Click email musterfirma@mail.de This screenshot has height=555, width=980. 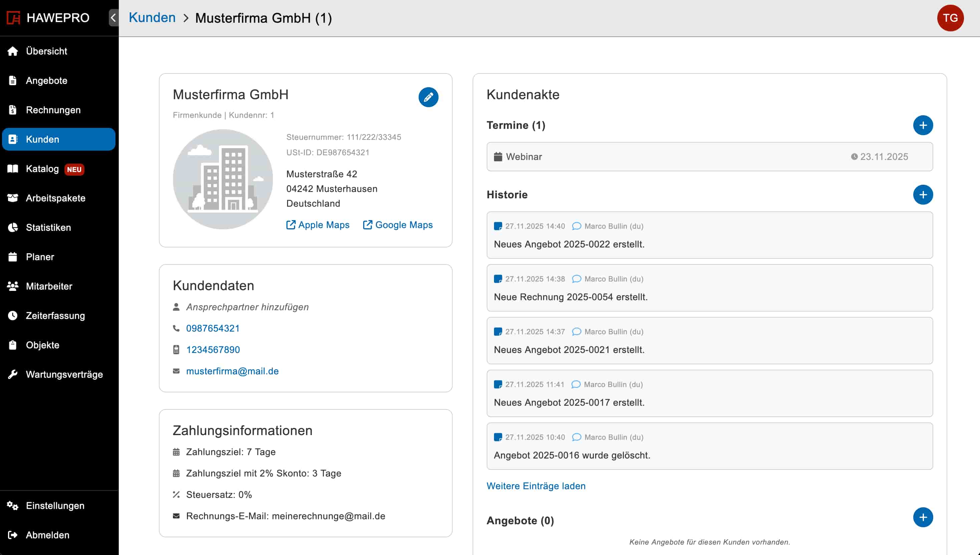(x=232, y=371)
